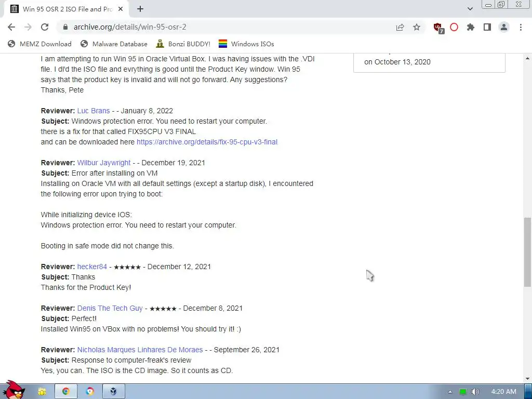Click the scrollbar down arrow

[x=527, y=379]
